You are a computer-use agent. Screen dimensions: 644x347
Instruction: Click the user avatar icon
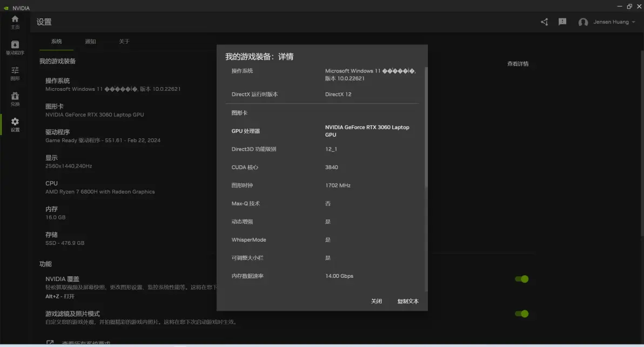583,22
